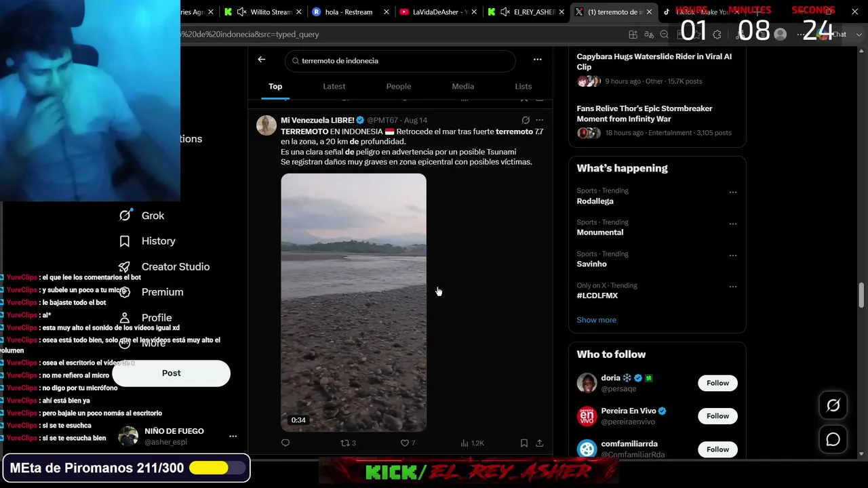Viewport: 868px width, 488px height.
Task: Open the Mi Venezuela LIBRE! profile avatar
Action: click(x=267, y=125)
